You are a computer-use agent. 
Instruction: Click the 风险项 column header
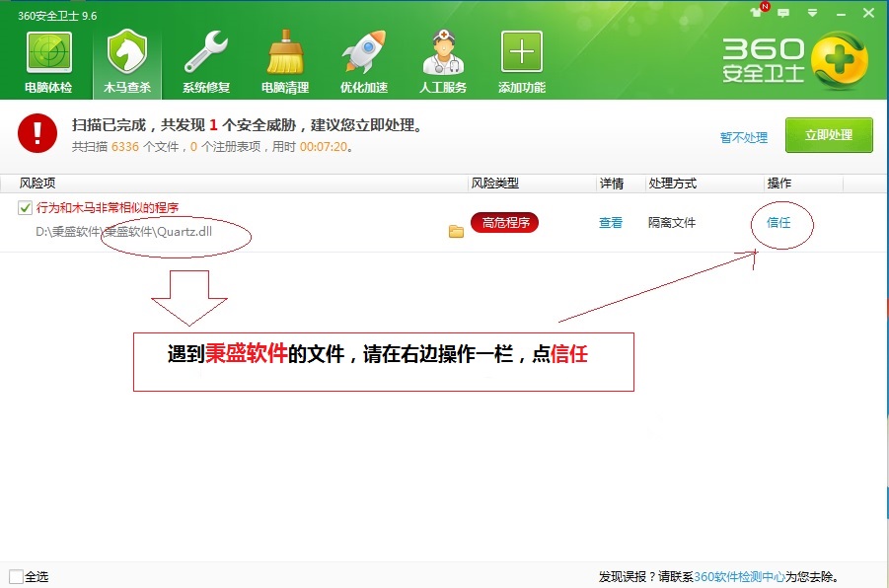[37, 184]
